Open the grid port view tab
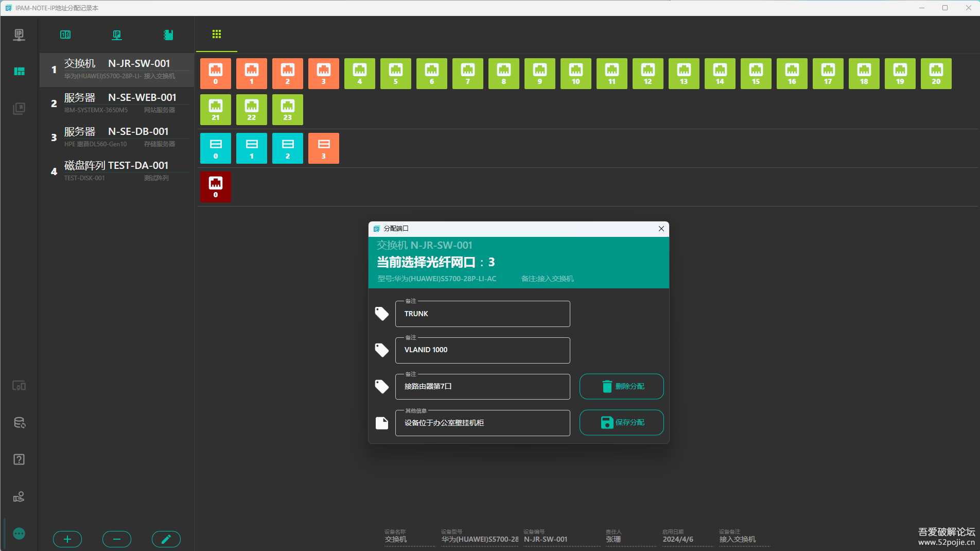 [x=217, y=34]
